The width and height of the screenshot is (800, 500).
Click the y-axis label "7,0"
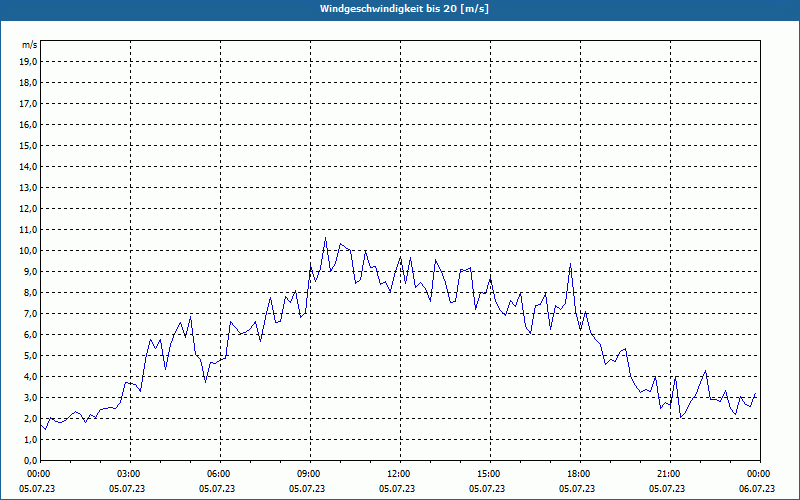click(30, 313)
